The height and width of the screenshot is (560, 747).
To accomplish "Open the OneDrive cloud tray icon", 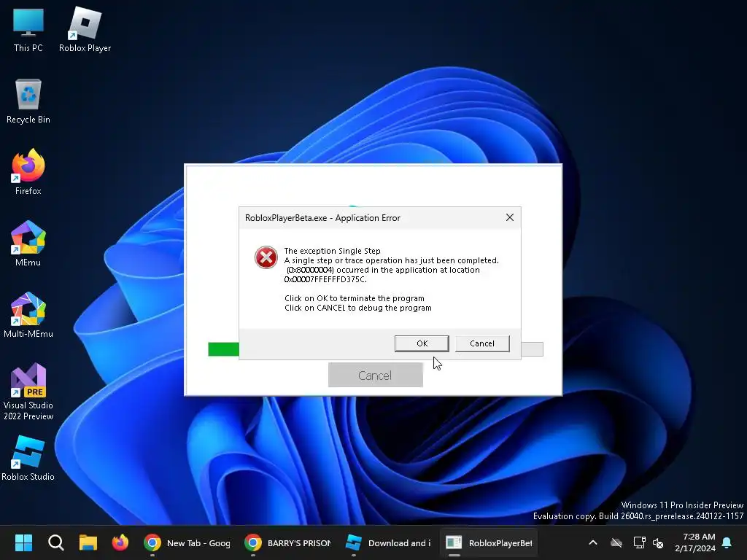I will tap(616, 542).
